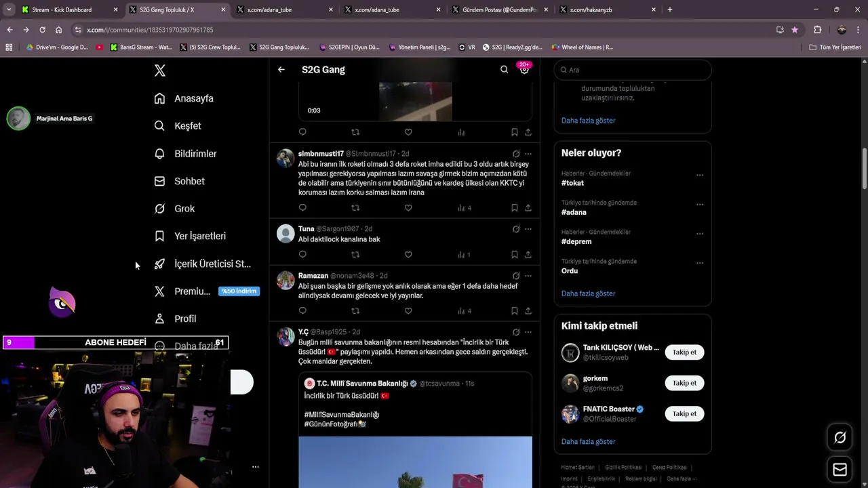
Task: Click the Ara search field
Action: (x=633, y=70)
